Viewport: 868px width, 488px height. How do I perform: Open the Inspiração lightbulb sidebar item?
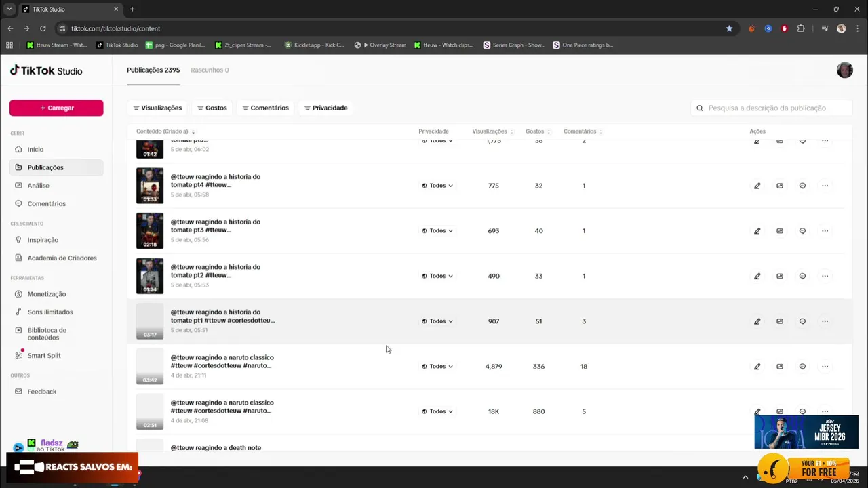click(x=42, y=240)
